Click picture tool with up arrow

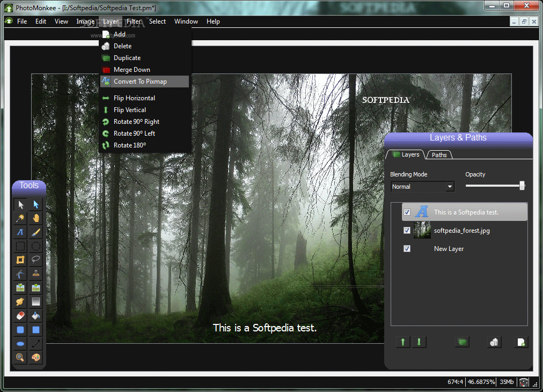(20, 288)
